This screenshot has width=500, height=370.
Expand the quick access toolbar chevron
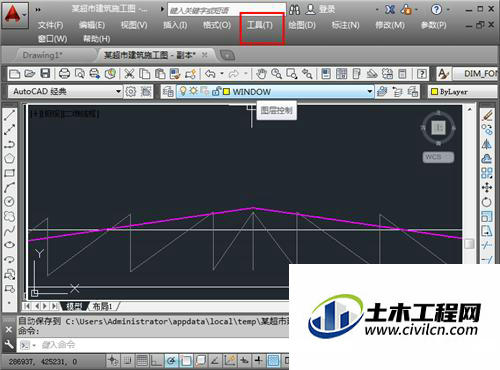[x=38, y=10]
